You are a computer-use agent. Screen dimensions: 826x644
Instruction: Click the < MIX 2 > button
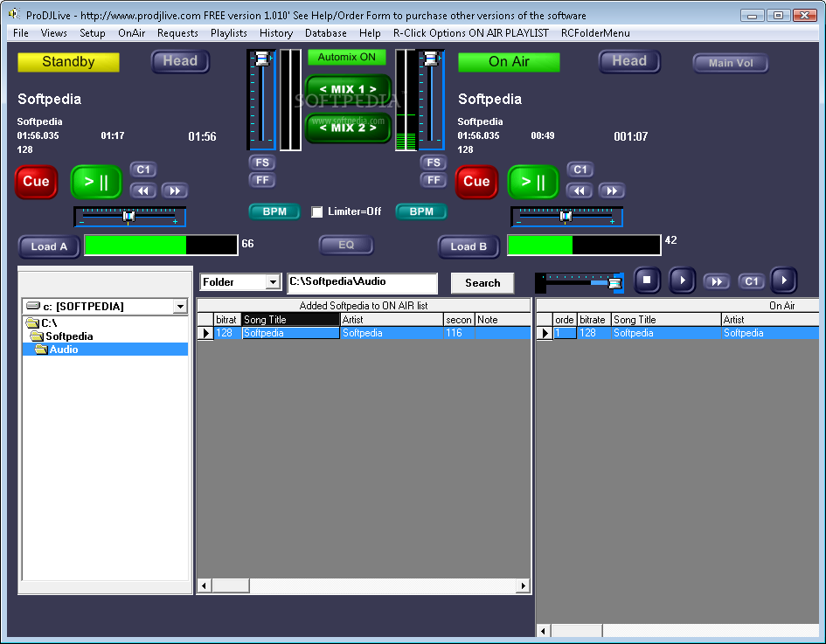(348, 128)
